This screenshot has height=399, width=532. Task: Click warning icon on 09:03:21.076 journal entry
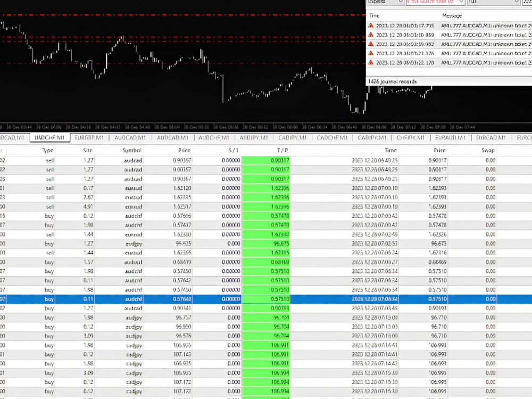click(x=371, y=54)
